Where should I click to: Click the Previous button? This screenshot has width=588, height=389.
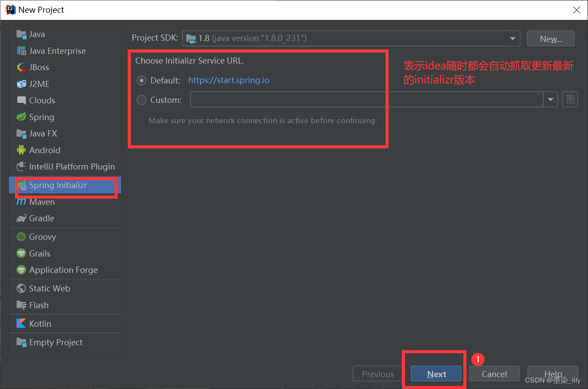pos(378,374)
